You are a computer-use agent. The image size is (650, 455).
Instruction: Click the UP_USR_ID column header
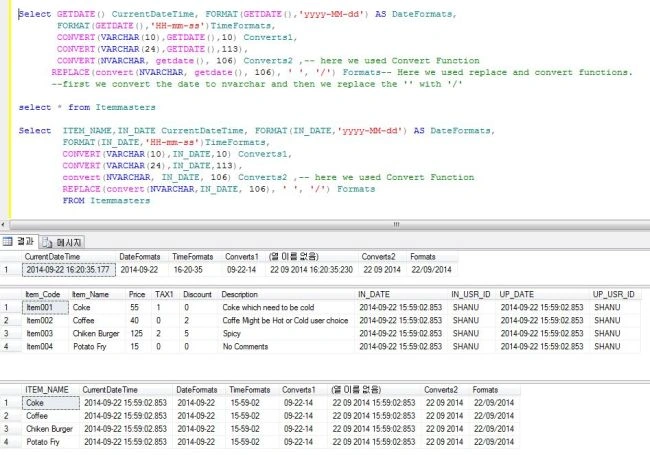[x=614, y=295]
